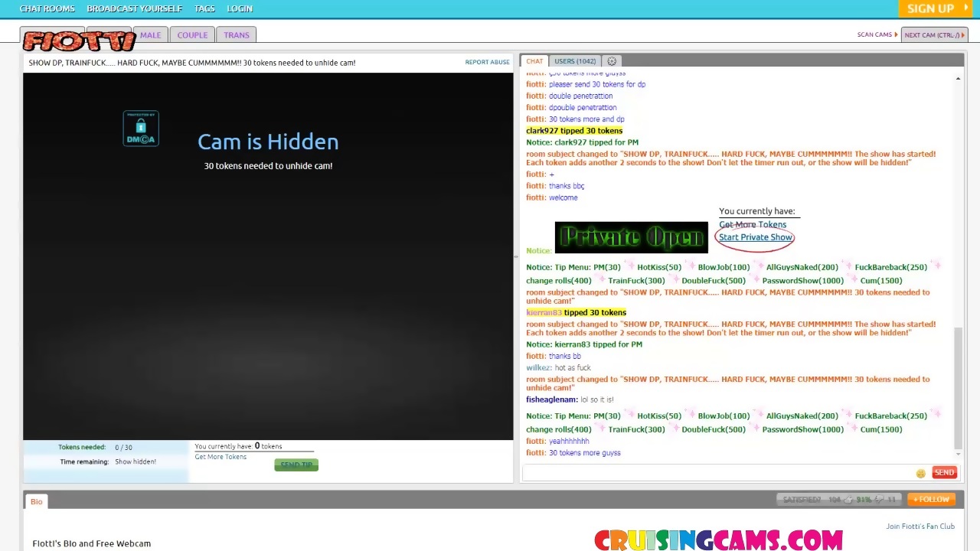This screenshot has height=551, width=980.
Task: Click the + FOLLOW button
Action: 930,500
